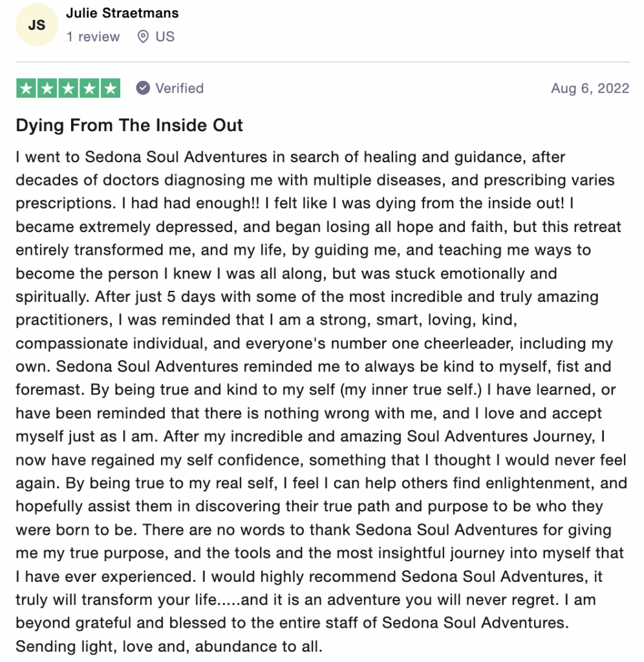The width and height of the screenshot is (644, 662).
Task: Click the fifth green star
Action: pos(110,88)
